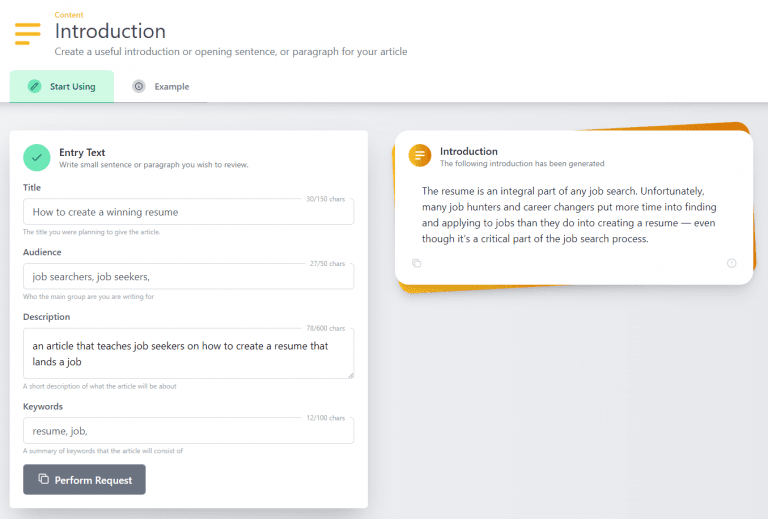Click the Title character counter 30/150
This screenshot has width=768, height=519.
325,199
